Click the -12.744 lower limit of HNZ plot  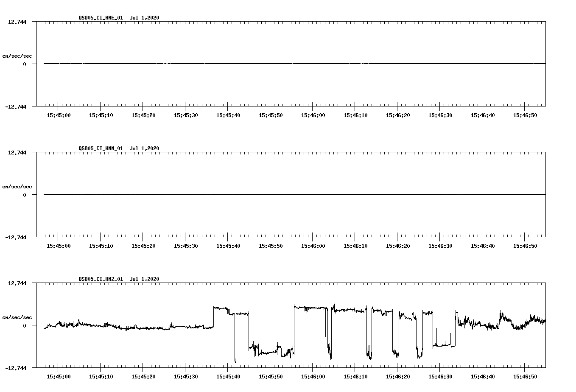coord(15,368)
